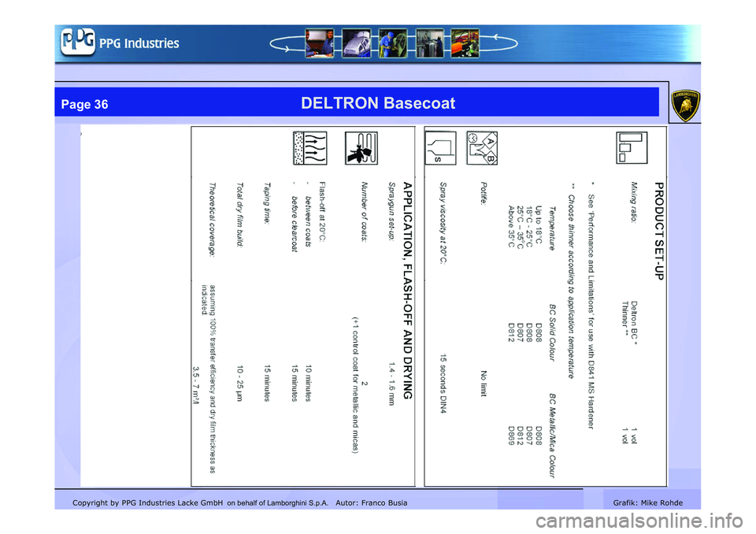Click 'Choose thinner according to application temperature' note

(x=571, y=287)
